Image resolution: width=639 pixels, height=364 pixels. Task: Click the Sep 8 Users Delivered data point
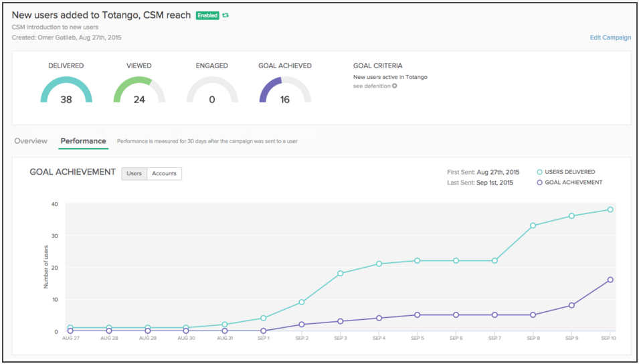[x=533, y=225]
